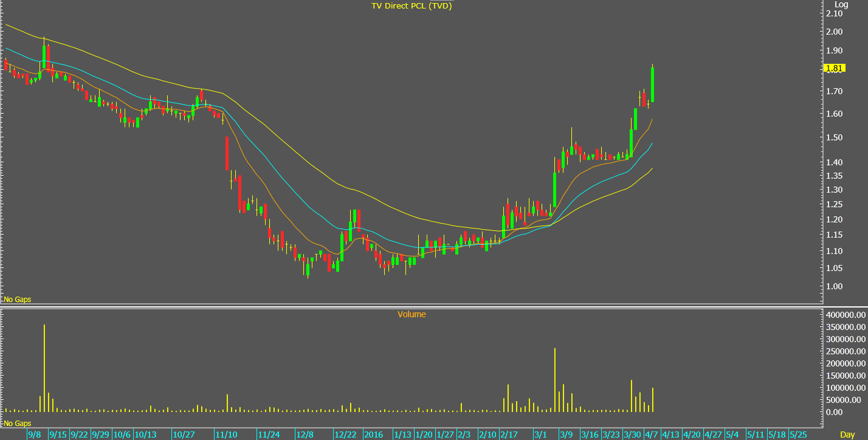Click the 50000.00 volume axis label
Viewport: 868px width, 440px height.
pyautogui.click(x=843, y=400)
